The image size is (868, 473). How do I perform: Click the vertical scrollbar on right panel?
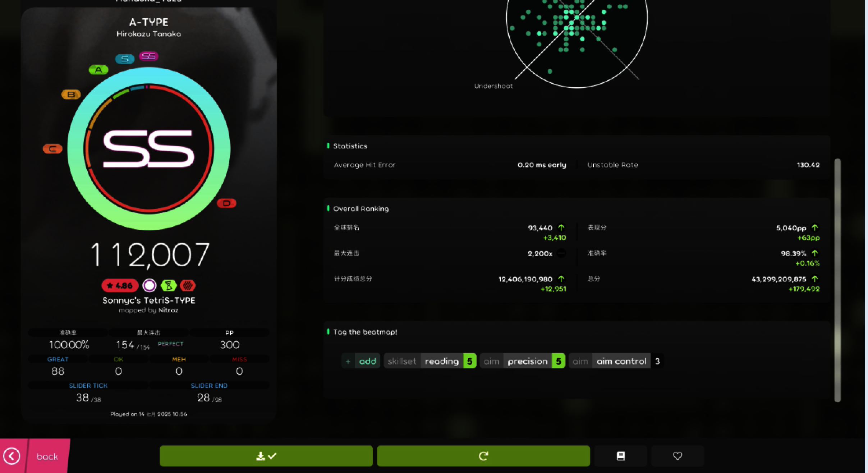837,280
